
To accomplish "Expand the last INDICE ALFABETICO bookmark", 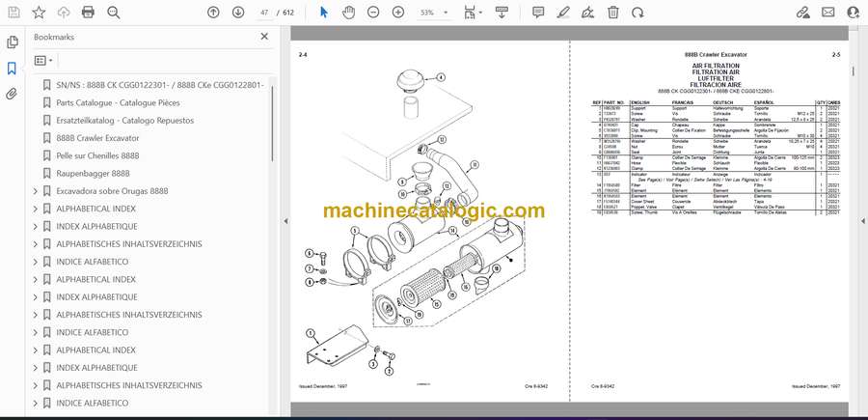I will click(36, 403).
